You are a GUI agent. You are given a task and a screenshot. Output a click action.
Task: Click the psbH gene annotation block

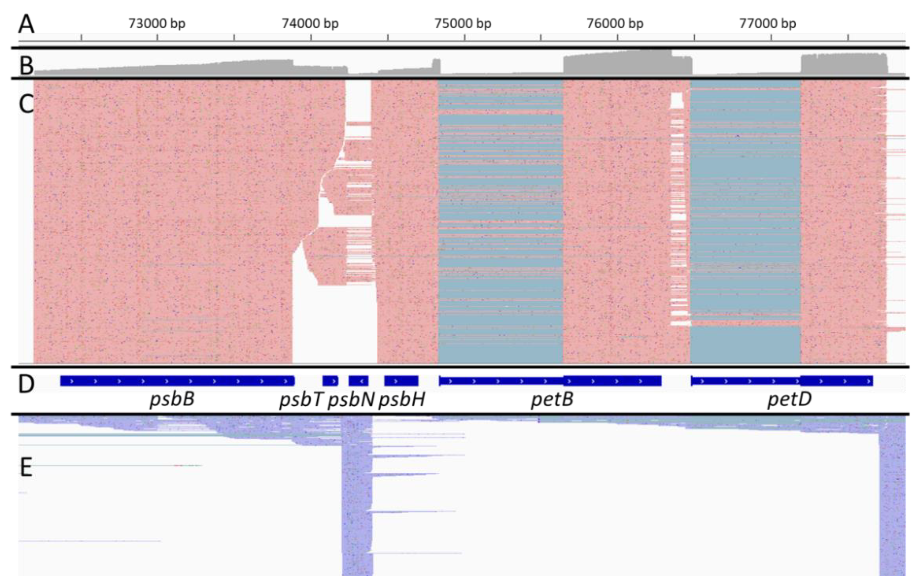click(x=401, y=381)
